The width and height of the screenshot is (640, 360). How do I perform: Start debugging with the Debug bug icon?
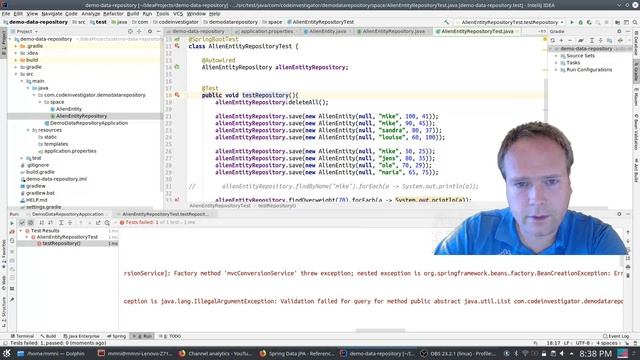tap(580, 22)
